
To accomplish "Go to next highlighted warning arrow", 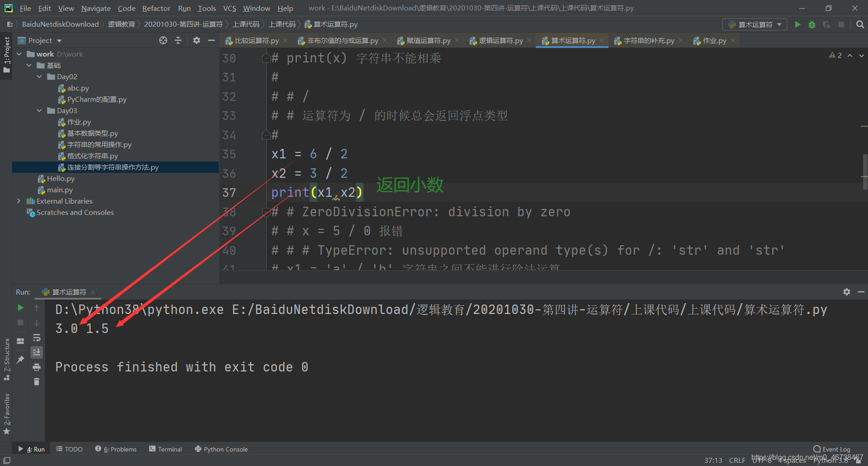I will point(862,55).
